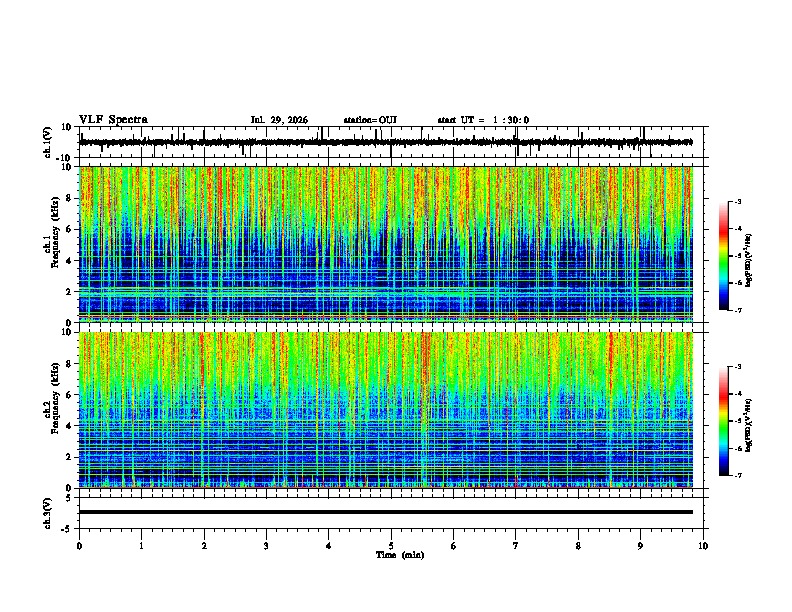
Task: Click time axis tick label "9"
Action: pos(640,546)
